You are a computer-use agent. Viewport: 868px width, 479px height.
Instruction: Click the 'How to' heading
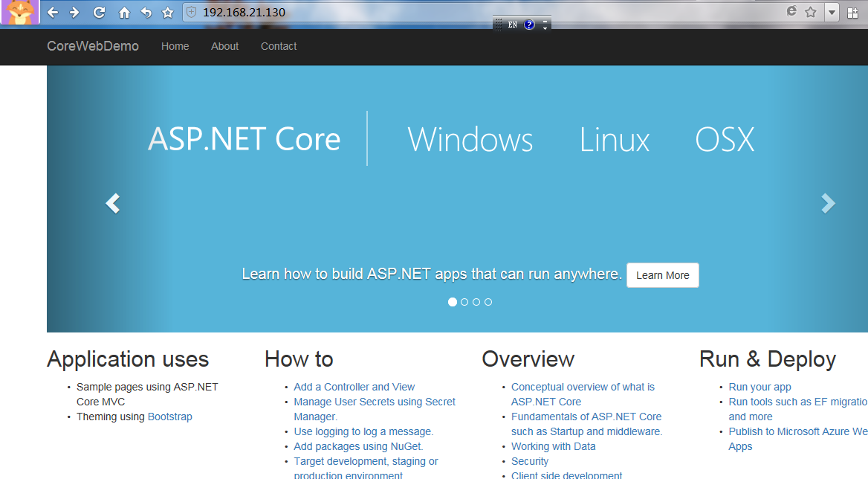click(x=299, y=359)
